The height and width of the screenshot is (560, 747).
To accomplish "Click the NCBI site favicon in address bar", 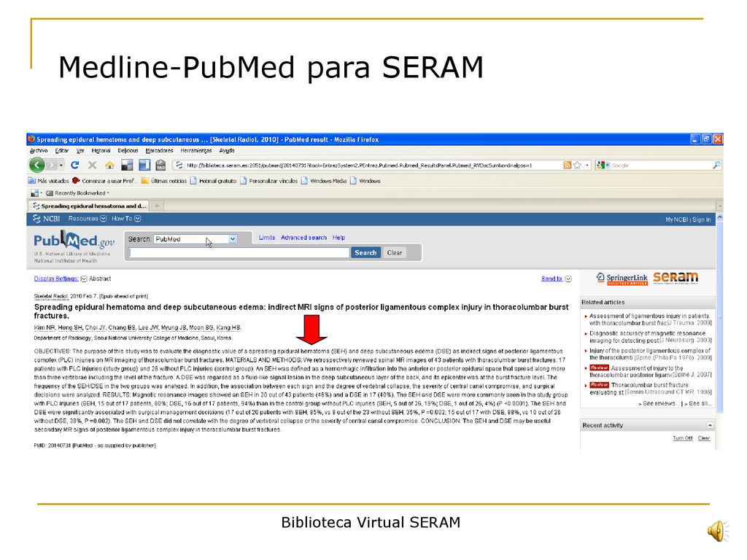I will [x=179, y=166].
